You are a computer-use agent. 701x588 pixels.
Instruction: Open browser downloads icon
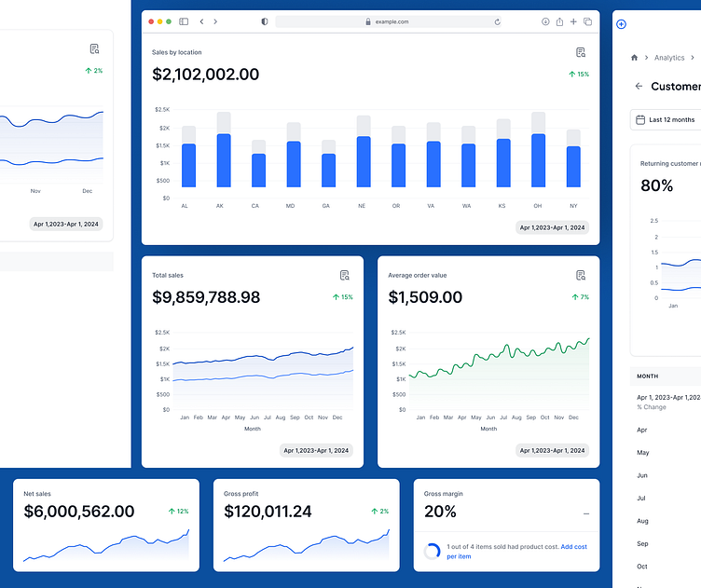(545, 21)
